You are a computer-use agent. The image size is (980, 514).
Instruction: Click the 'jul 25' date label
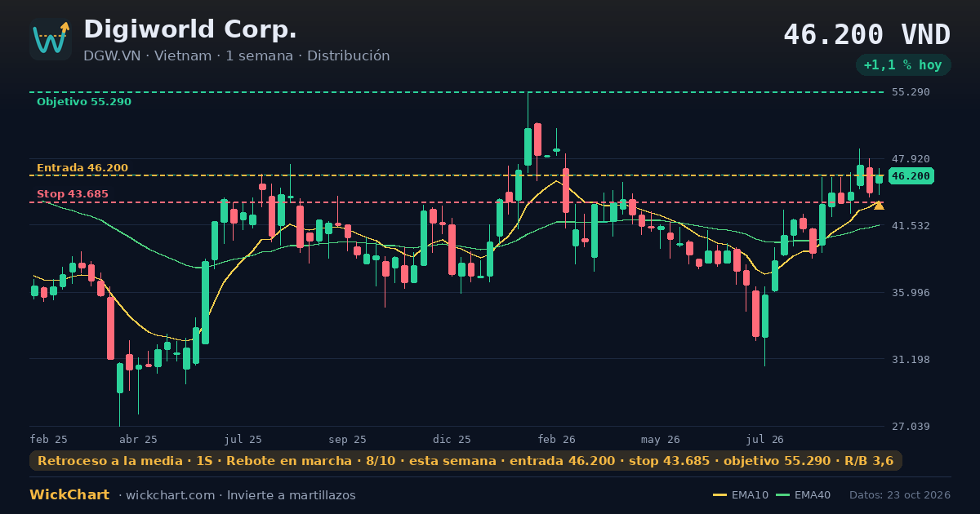point(243,440)
